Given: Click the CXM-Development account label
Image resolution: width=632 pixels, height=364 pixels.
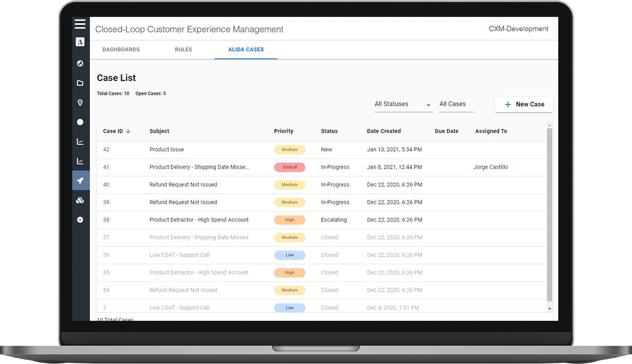Looking at the screenshot, I should [518, 29].
